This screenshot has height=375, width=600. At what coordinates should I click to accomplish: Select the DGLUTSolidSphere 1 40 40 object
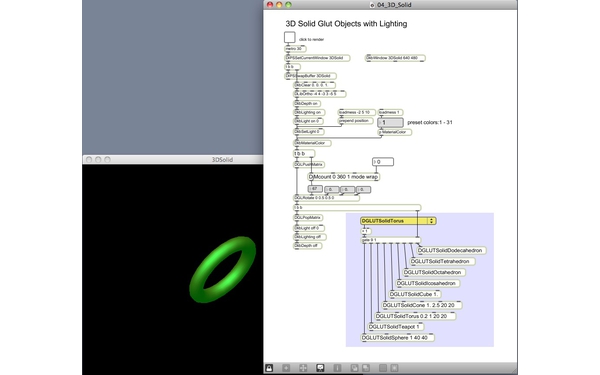point(398,338)
